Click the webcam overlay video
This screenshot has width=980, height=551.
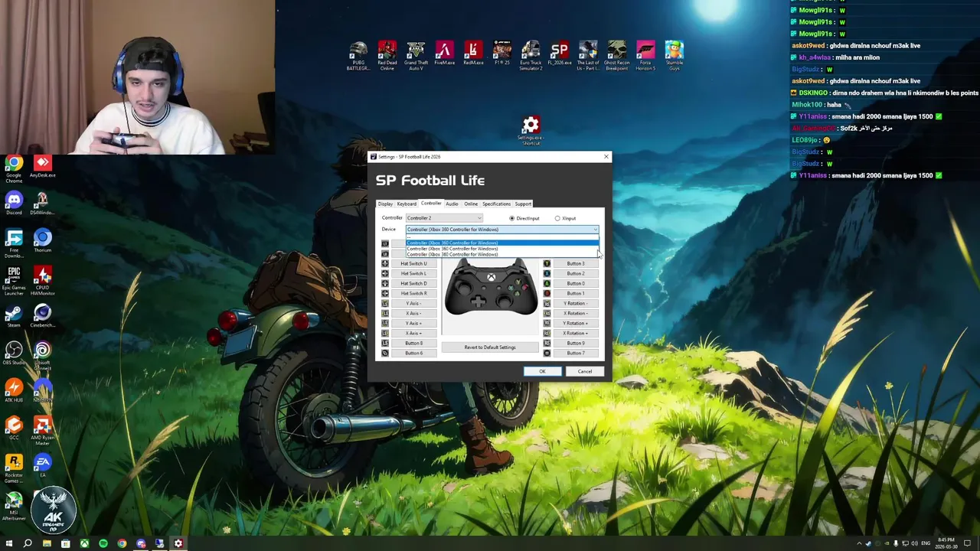pos(138,77)
